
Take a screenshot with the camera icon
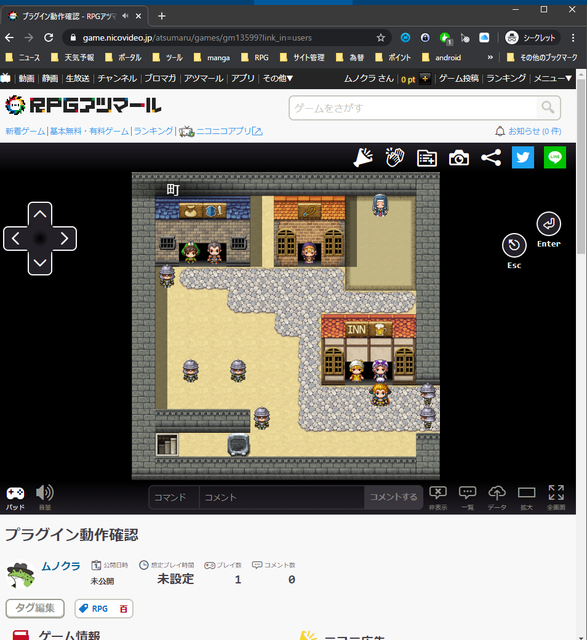pyautogui.click(x=459, y=158)
